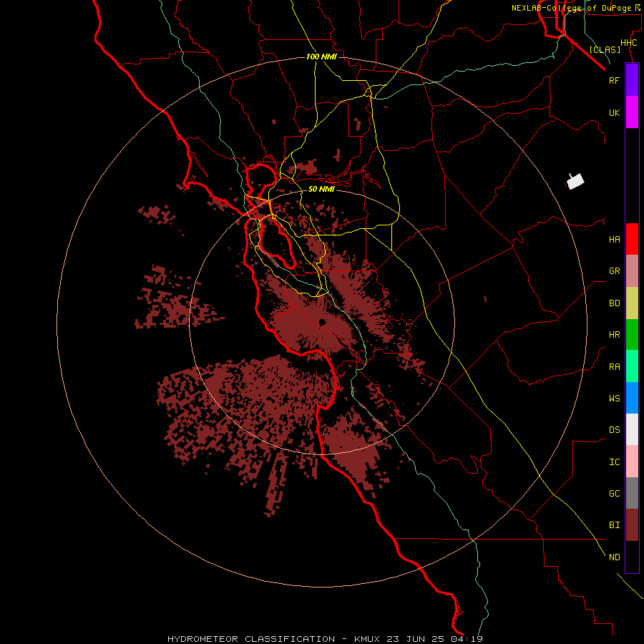Click the '04:19' timestamp text

[x=466, y=639]
